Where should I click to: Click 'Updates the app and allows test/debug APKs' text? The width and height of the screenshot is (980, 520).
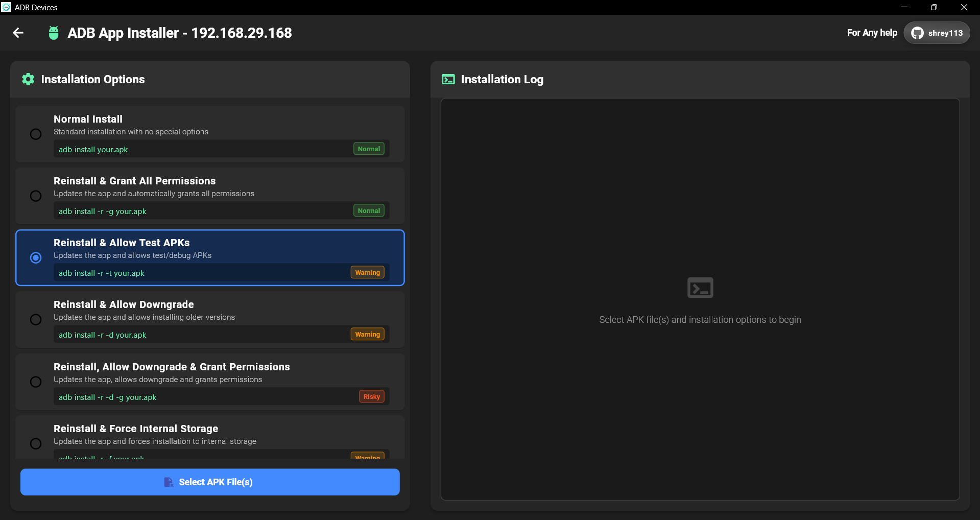coord(132,255)
